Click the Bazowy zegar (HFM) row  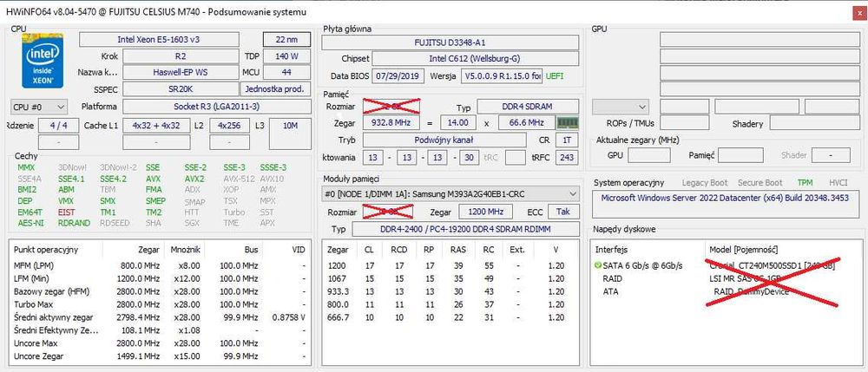(x=160, y=291)
